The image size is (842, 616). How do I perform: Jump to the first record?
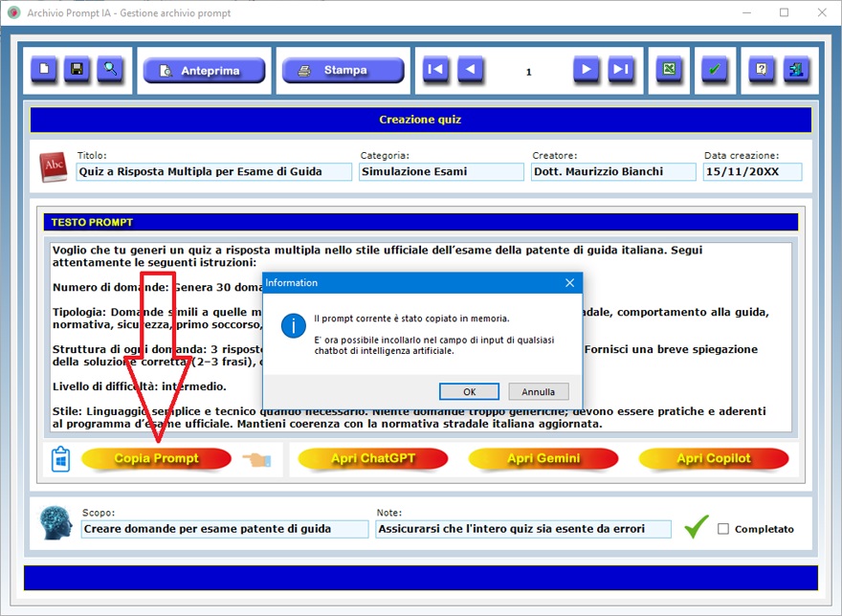pyautogui.click(x=435, y=70)
